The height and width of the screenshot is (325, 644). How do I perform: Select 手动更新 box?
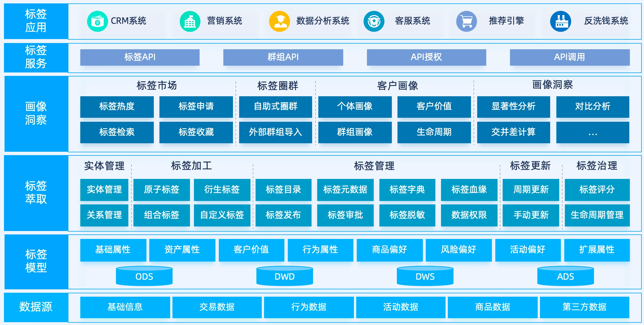click(x=531, y=215)
